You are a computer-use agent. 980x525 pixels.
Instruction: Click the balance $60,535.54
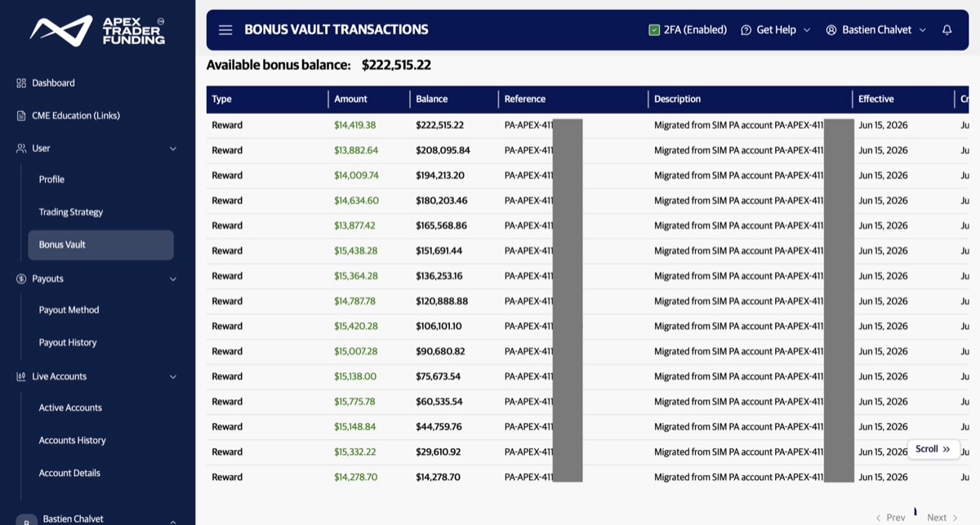pos(439,402)
